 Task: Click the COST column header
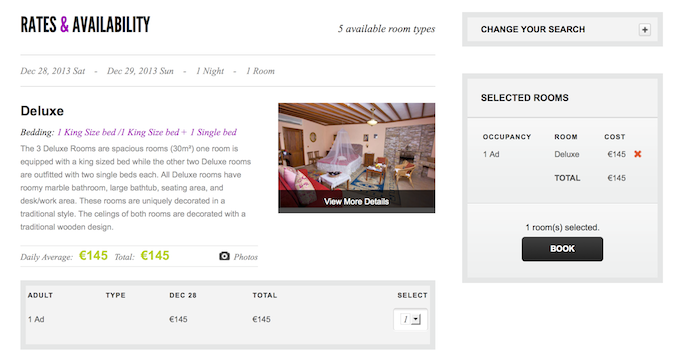click(615, 137)
